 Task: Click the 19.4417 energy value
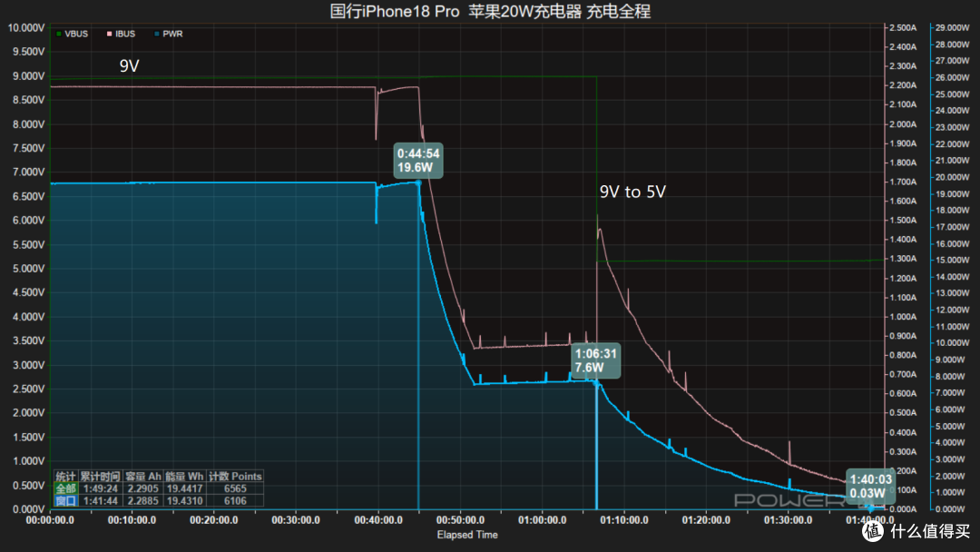tap(184, 488)
